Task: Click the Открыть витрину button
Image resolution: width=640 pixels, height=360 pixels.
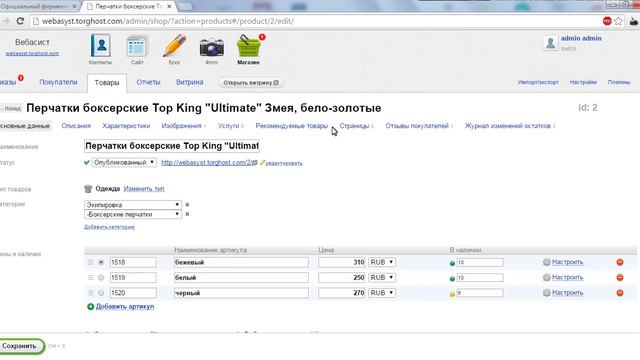Action: point(251,82)
